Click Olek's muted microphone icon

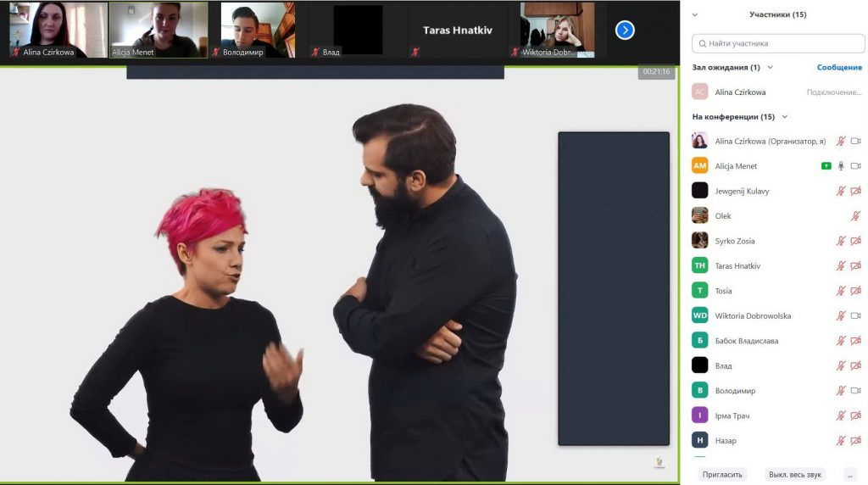coord(855,216)
